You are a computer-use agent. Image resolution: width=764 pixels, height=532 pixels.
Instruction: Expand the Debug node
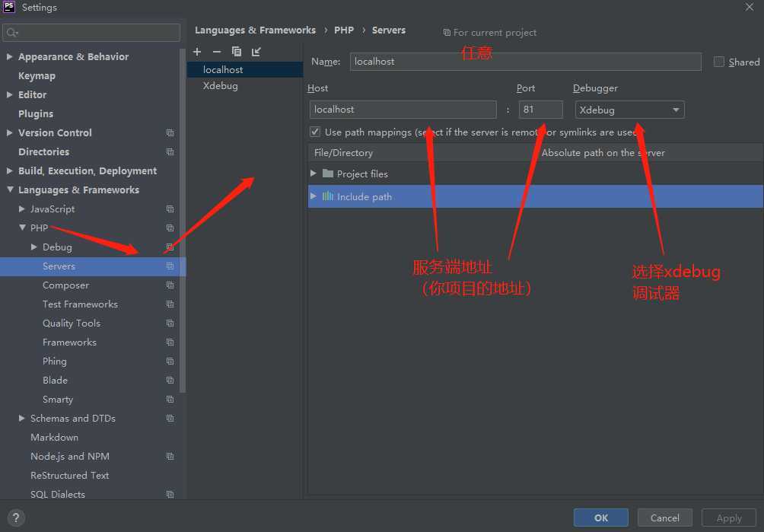33,247
